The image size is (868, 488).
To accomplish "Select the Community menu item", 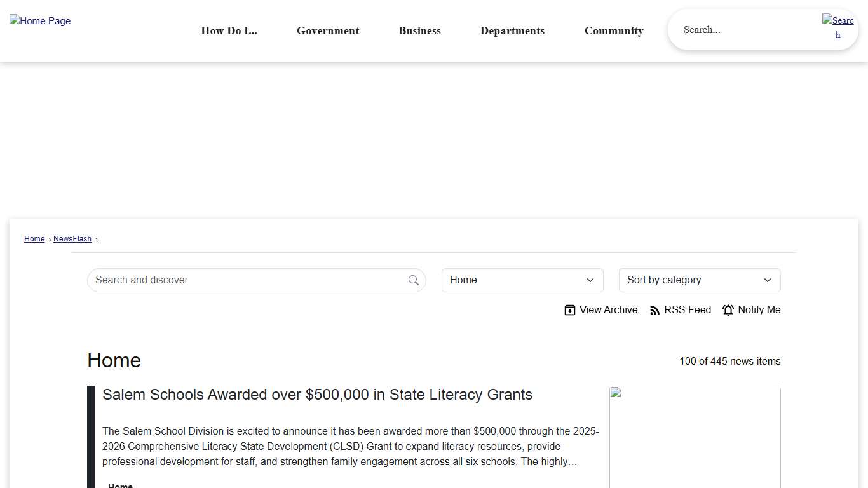I will 614,30.
